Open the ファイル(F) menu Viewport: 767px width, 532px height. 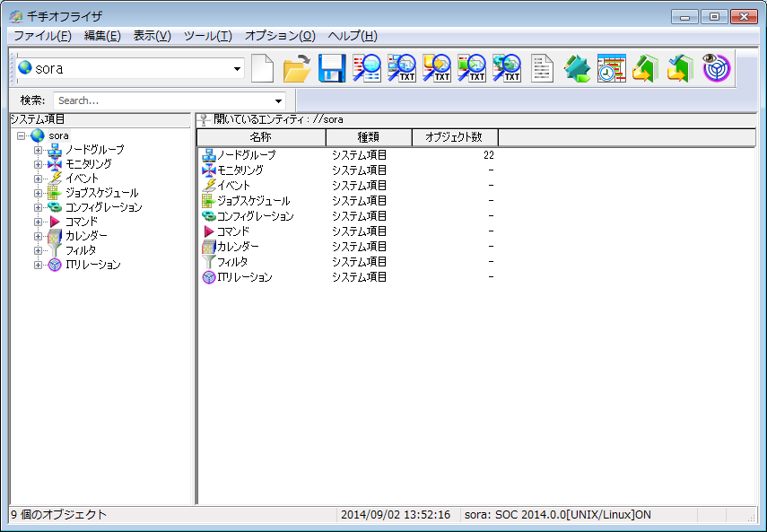coord(42,36)
